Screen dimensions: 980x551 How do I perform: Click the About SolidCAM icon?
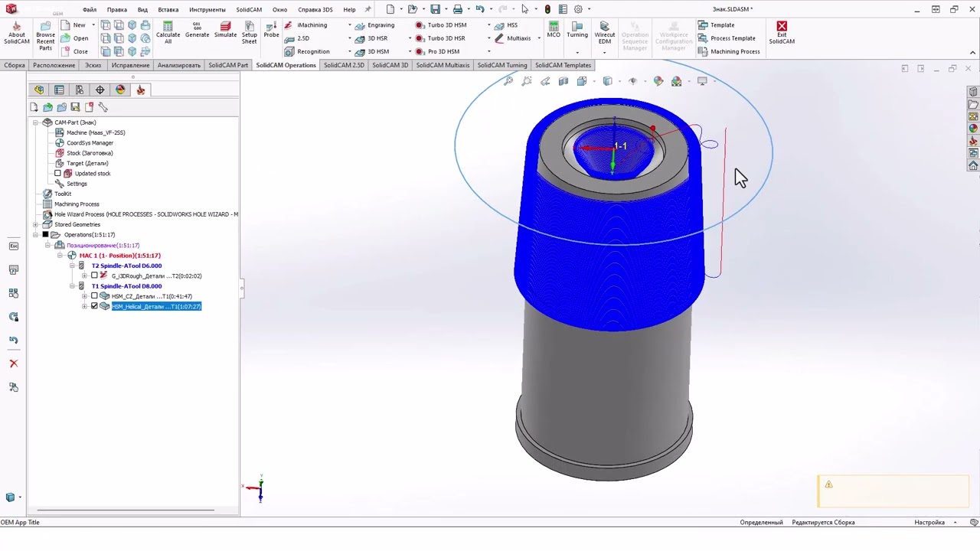(16, 34)
